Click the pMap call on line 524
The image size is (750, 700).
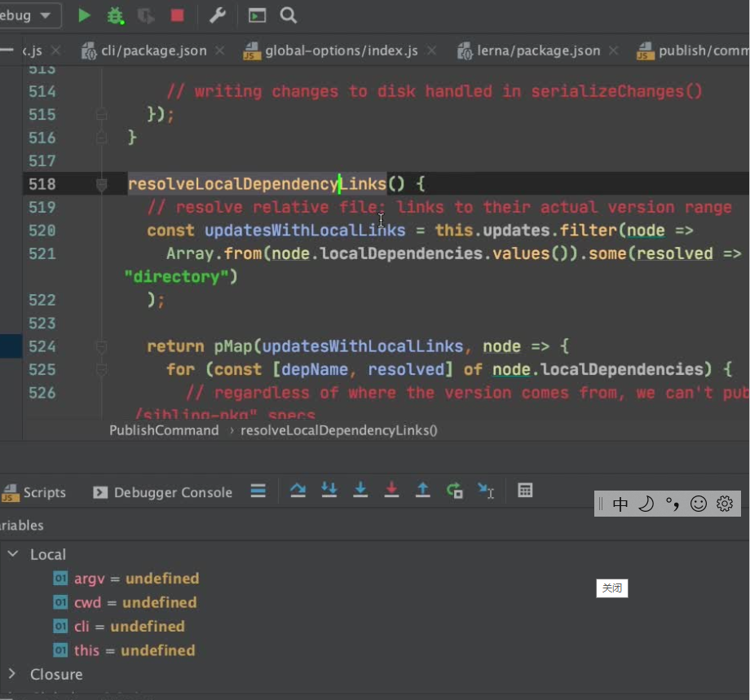click(x=232, y=346)
